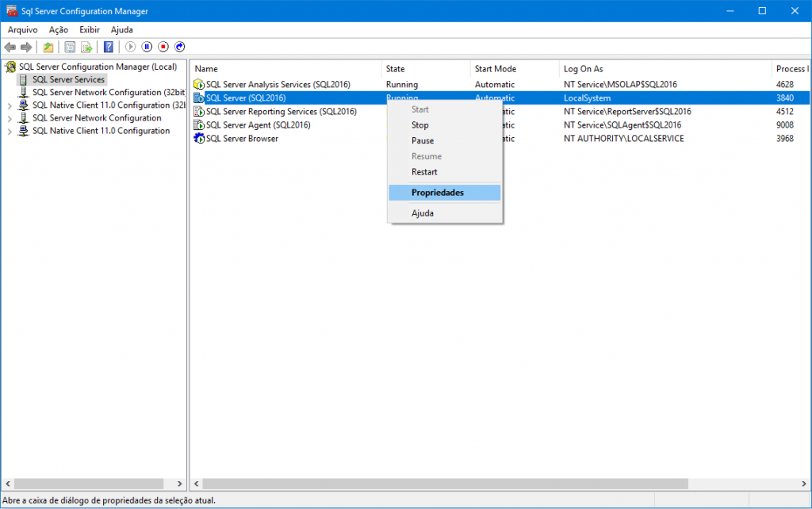The image size is (812, 509).
Task: Expand SQL Native Client 11.0 Configuration (32bit) node
Action: click(10, 105)
